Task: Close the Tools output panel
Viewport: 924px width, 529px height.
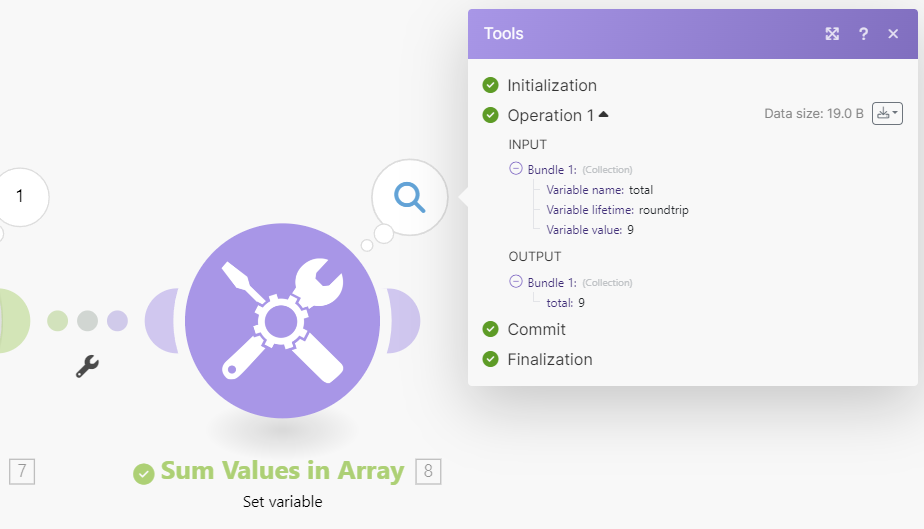Action: [x=893, y=34]
